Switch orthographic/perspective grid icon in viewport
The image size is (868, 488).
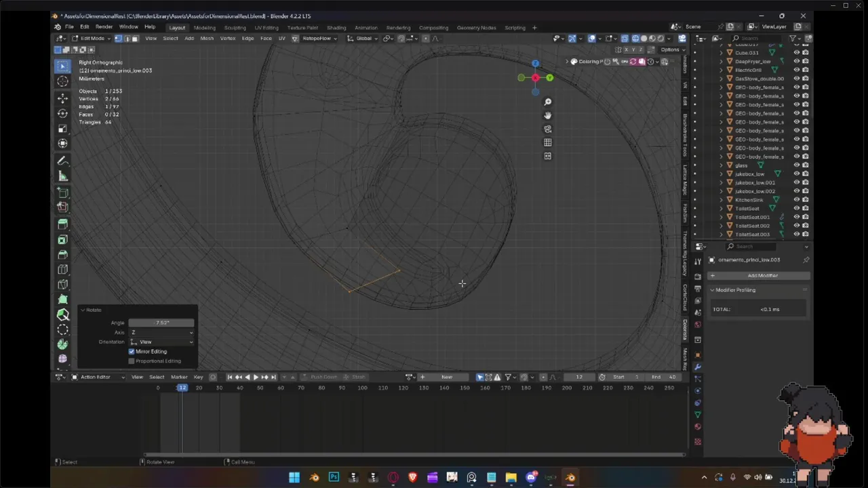[x=547, y=142]
